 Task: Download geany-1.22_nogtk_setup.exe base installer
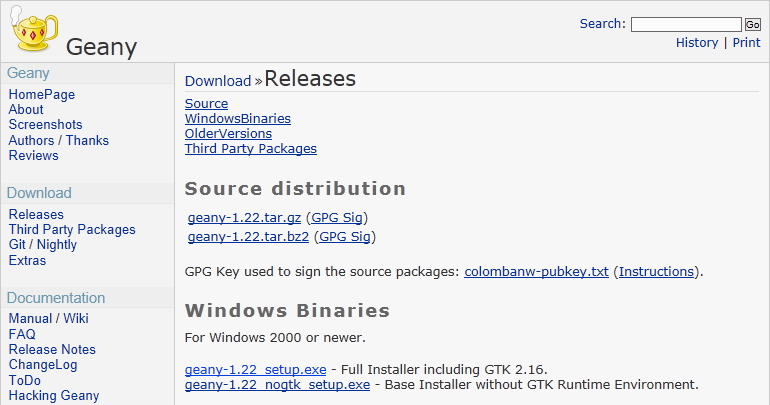(277, 385)
